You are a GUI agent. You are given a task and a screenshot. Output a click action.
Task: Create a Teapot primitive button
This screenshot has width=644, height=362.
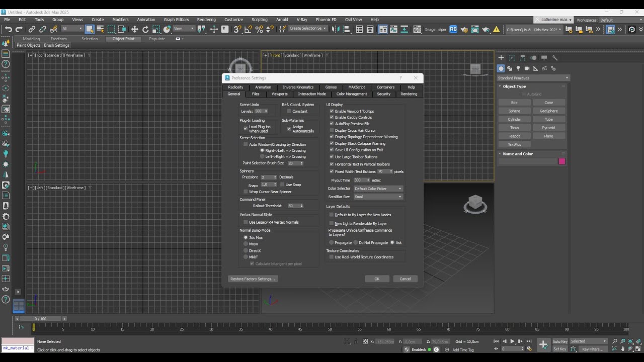[x=514, y=136]
